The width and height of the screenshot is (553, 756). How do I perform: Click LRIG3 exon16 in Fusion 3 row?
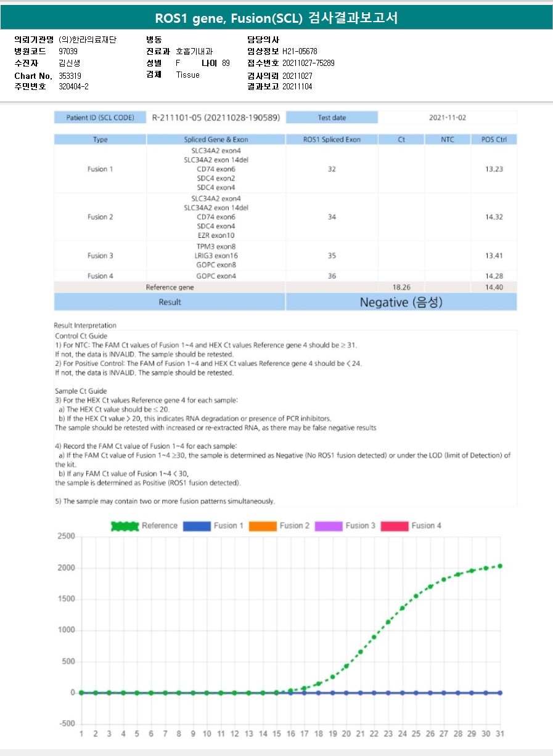click(x=216, y=256)
